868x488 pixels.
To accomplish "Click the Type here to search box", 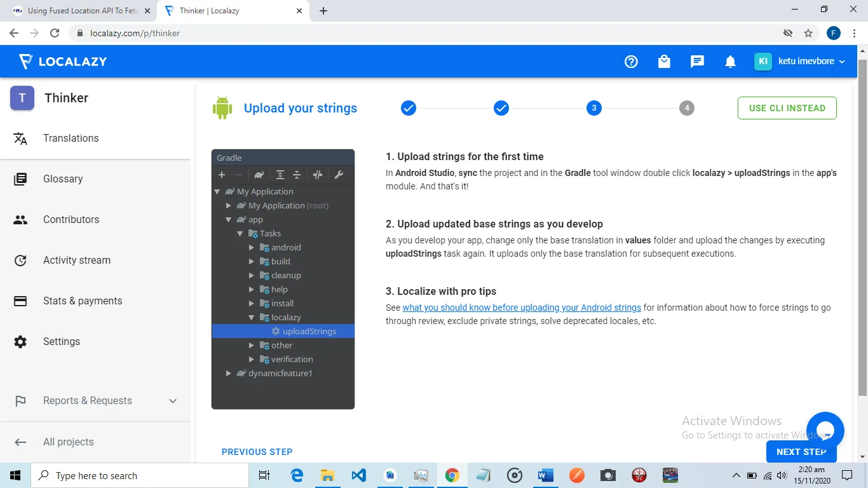I will [x=140, y=475].
